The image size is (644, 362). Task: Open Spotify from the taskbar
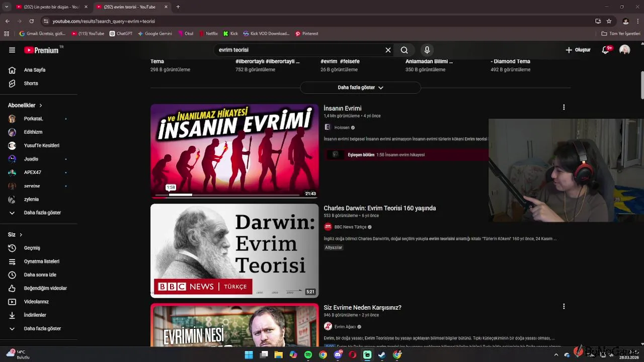308,355
